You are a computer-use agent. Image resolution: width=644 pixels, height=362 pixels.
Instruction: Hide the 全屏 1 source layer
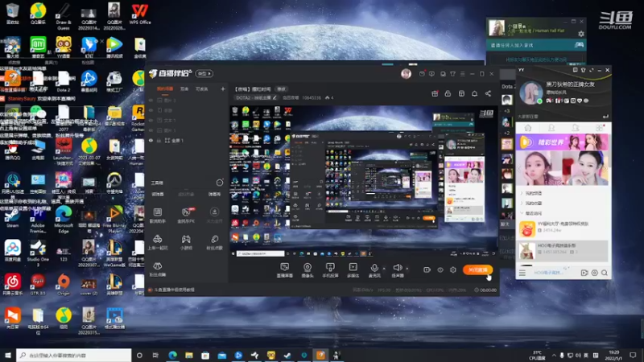[x=151, y=140]
